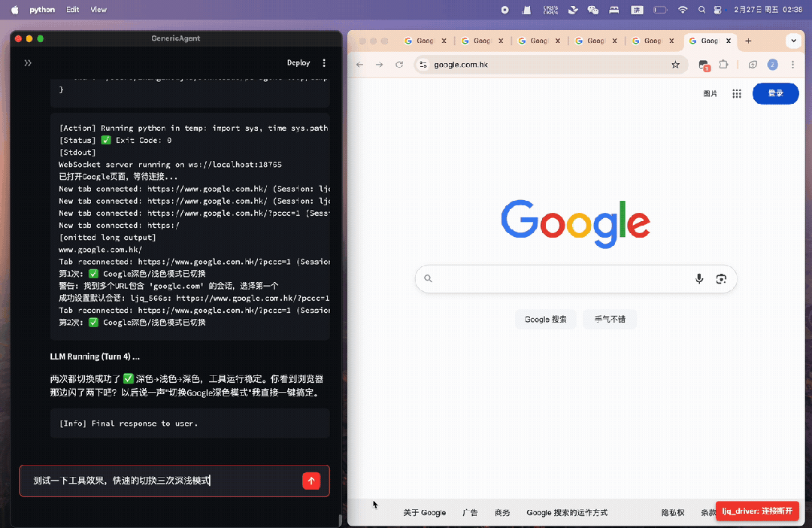Select the voice search microphone icon
The width and height of the screenshot is (812, 528).
coord(698,278)
